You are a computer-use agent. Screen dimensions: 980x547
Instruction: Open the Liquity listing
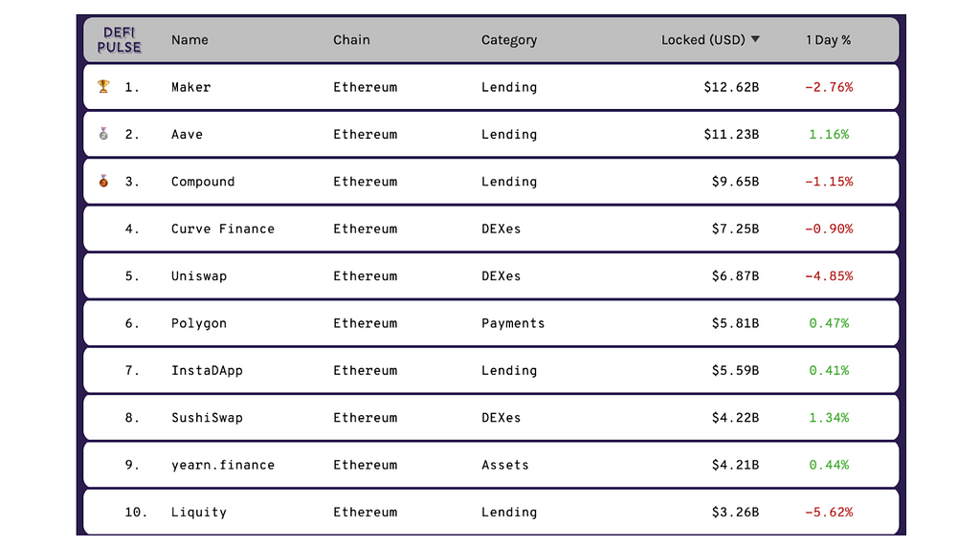pyautogui.click(x=199, y=513)
